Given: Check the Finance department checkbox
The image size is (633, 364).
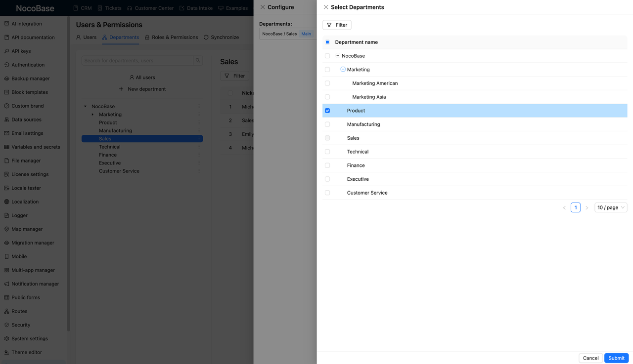Looking at the screenshot, I should click(x=327, y=165).
